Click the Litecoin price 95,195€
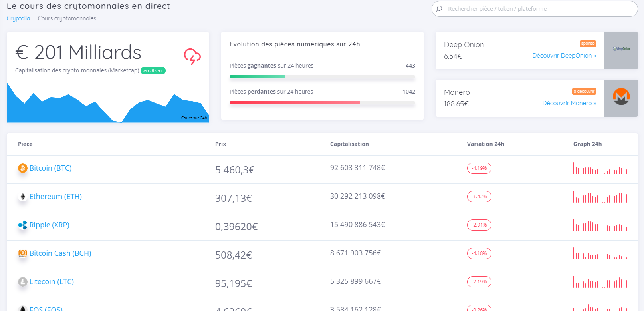Image resolution: width=644 pixels, height=311 pixels. pyautogui.click(x=234, y=284)
